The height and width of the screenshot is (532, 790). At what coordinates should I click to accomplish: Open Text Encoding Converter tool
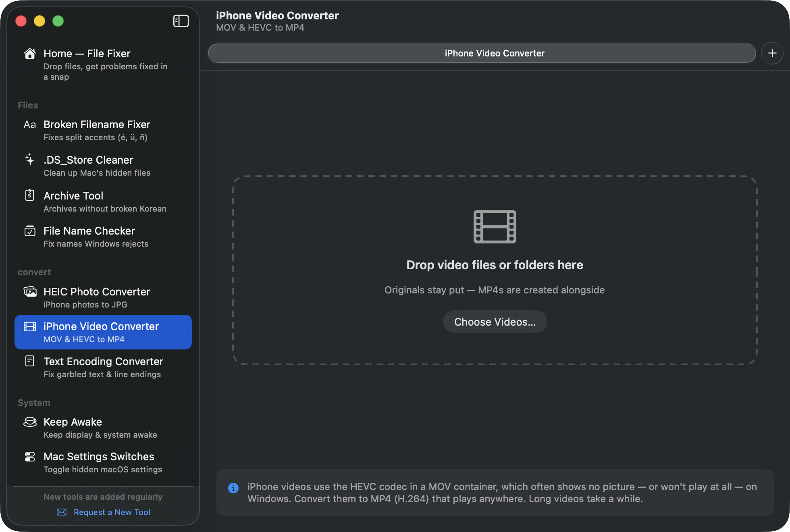click(x=103, y=367)
